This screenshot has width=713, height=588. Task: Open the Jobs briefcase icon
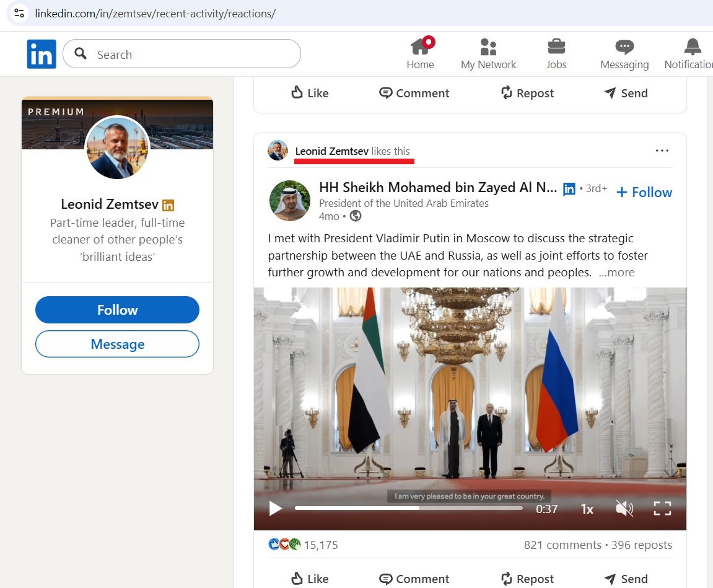556,53
